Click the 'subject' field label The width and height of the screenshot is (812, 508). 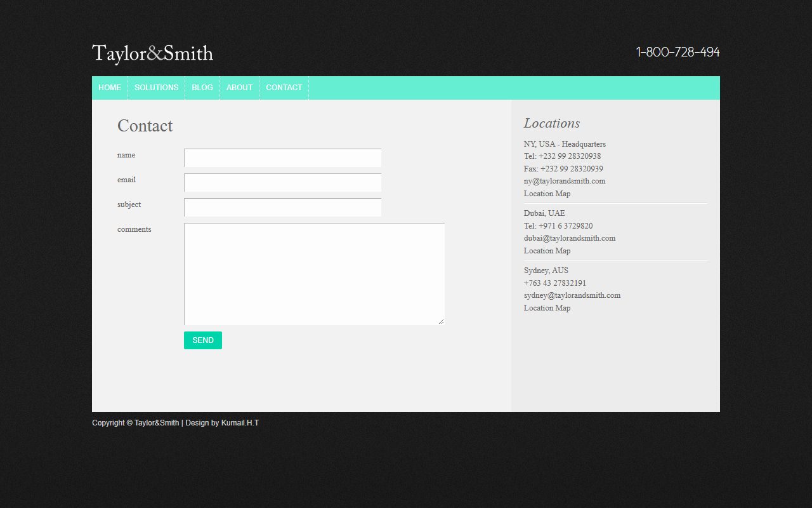(x=129, y=204)
